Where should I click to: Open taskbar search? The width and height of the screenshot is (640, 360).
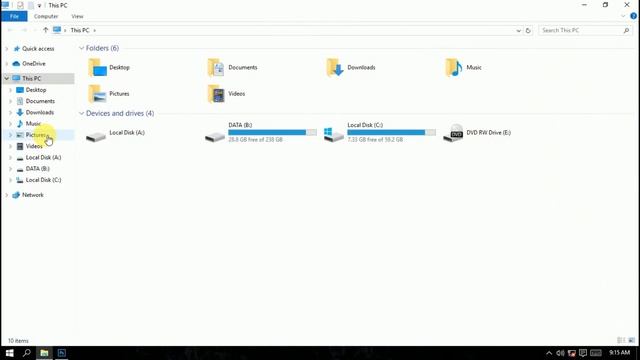tap(27, 353)
